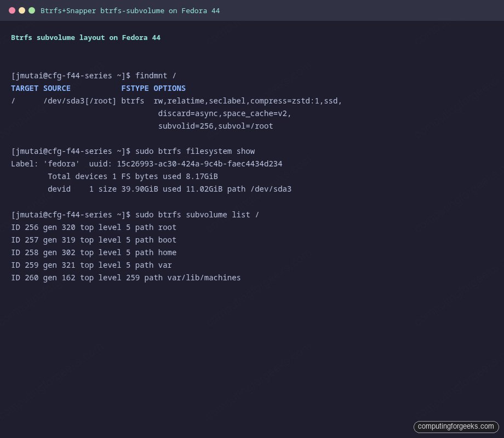Click the 'ID 260 ... var/lib/machines' row
The height and width of the screenshot is (438, 504).
point(125,278)
